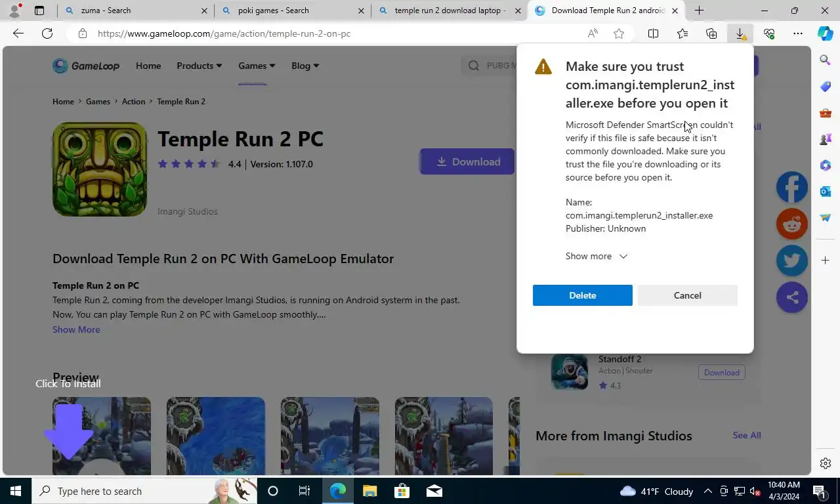Viewport: 840px width, 504px height.
Task: Click the purple share icon
Action: click(x=792, y=297)
